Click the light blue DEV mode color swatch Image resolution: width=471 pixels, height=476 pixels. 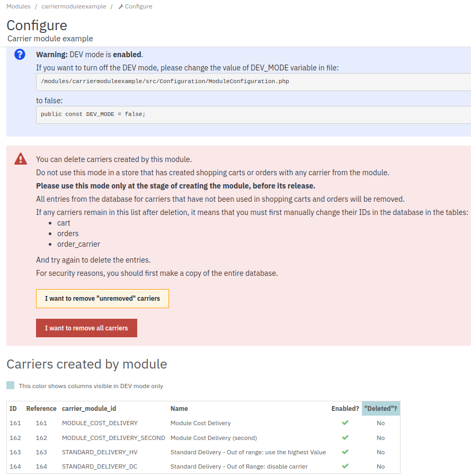(x=10, y=385)
